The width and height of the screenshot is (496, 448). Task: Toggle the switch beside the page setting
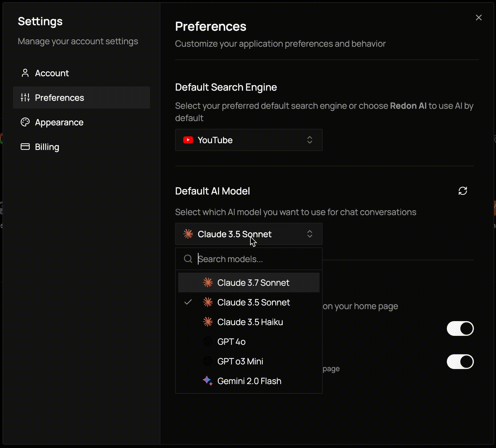(459, 361)
